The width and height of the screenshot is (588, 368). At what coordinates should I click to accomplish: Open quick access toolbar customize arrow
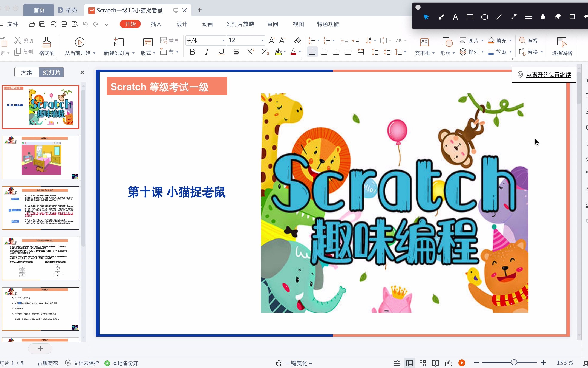(x=106, y=24)
